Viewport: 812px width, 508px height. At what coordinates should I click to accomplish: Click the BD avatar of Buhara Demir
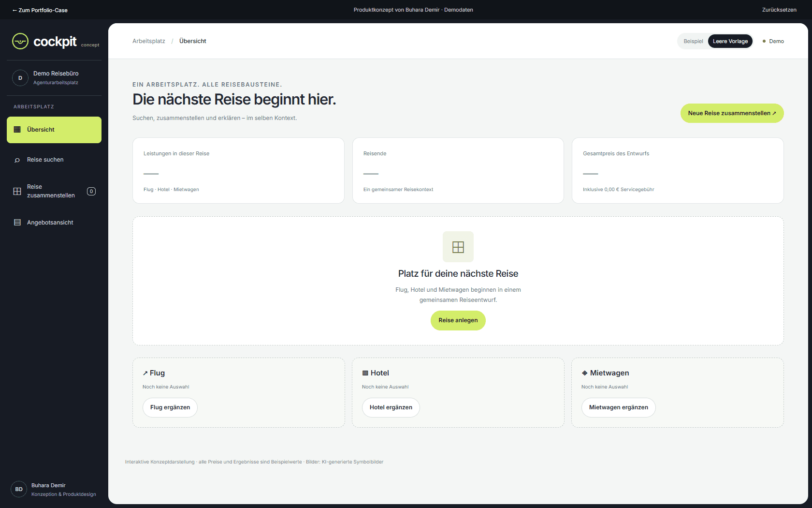pyautogui.click(x=19, y=489)
